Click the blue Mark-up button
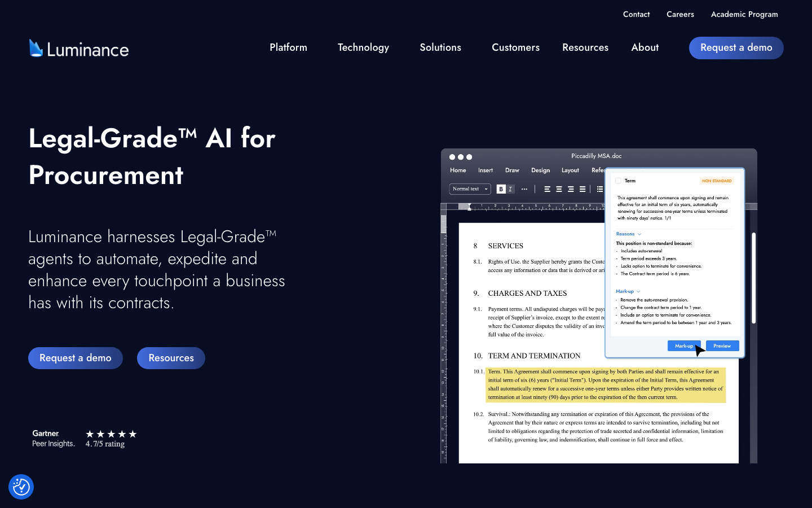The width and height of the screenshot is (812, 508). click(684, 346)
